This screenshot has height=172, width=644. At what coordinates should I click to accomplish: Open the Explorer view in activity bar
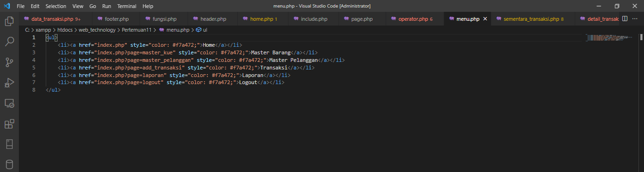(9, 21)
